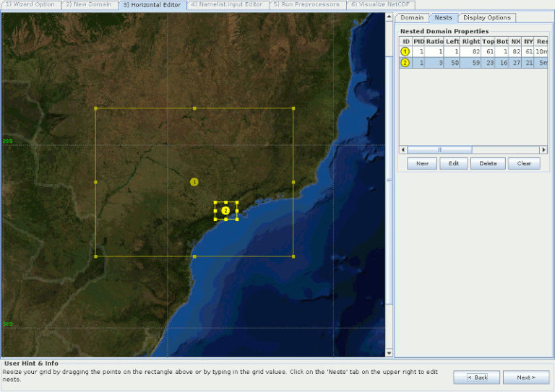Click the Back button

(x=476, y=377)
